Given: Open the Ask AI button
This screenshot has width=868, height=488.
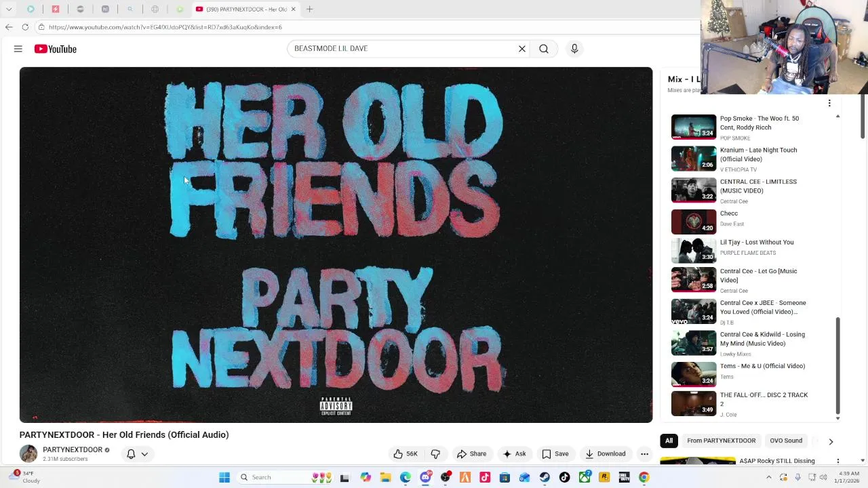Looking at the screenshot, I should pos(514,454).
